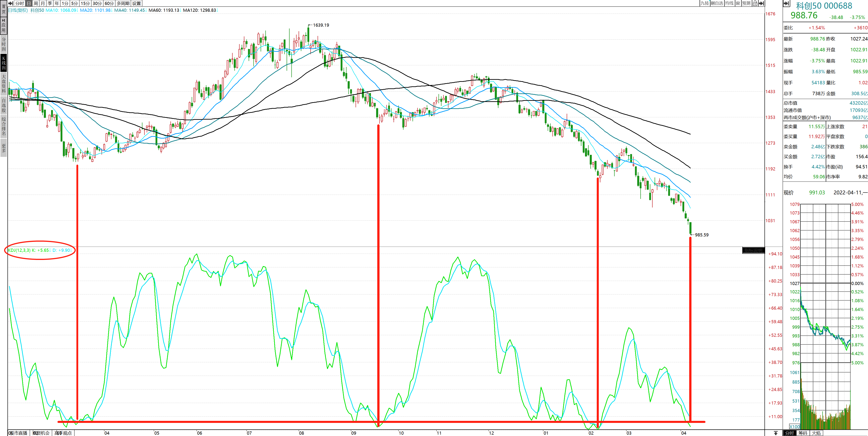This screenshot has height=436, width=868.
Task: Toggle the 九转 indicator button
Action: click(705, 3)
